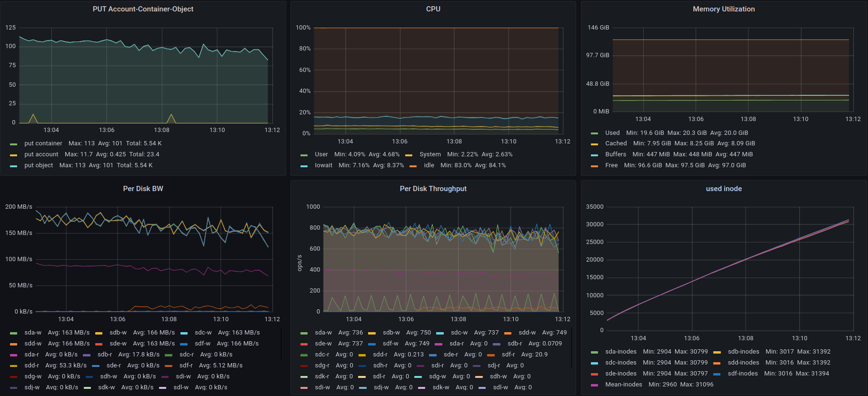Open the Per Disk Throughput panel menu
The width and height of the screenshot is (868, 396).
point(433,189)
